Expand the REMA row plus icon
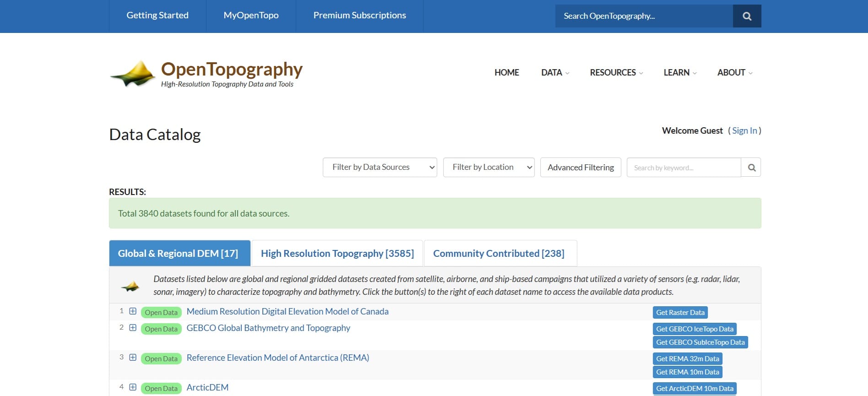The image size is (868, 396). coord(133,358)
